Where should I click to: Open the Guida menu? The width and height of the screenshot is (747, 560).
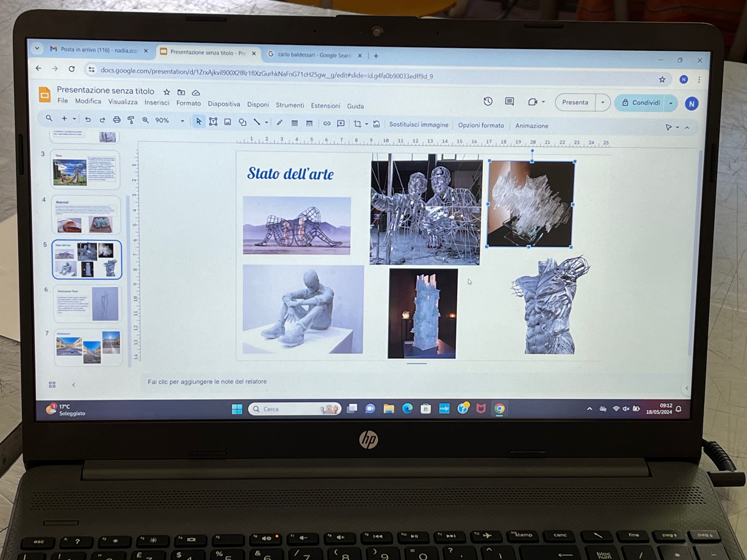click(355, 106)
